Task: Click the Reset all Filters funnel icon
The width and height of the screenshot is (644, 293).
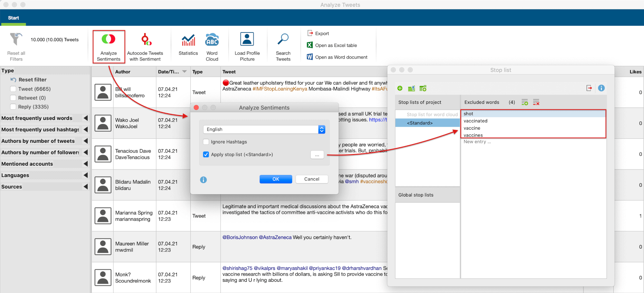Action: [x=16, y=39]
